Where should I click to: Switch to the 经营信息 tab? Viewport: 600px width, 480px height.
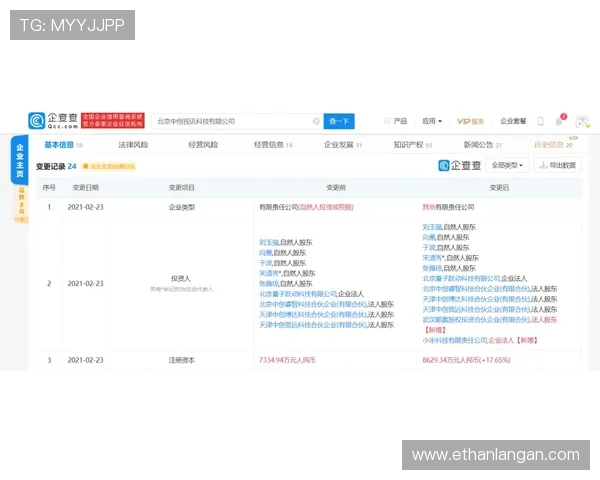(273, 145)
